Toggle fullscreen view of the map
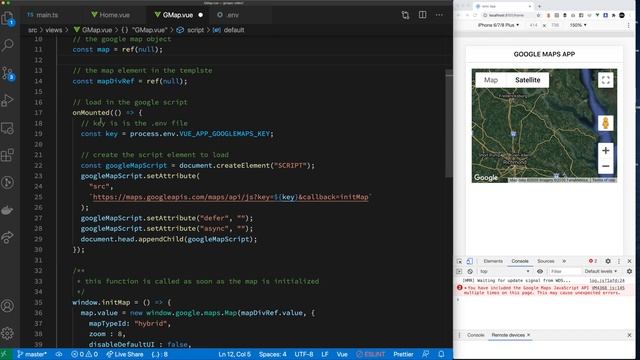Screen dimensions: 640x360 (606, 80)
